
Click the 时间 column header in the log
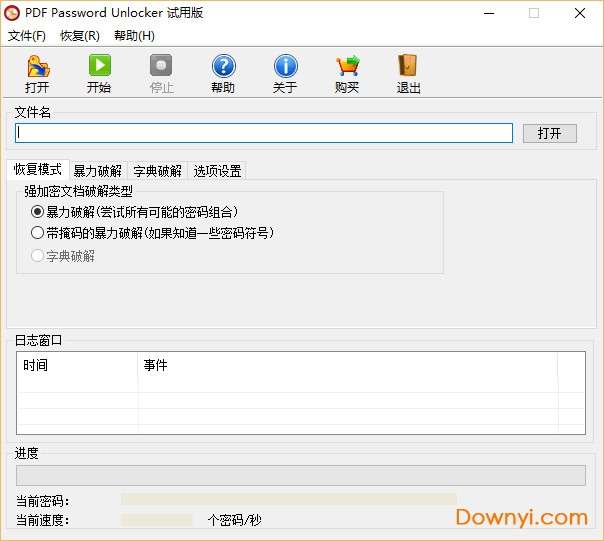77,365
